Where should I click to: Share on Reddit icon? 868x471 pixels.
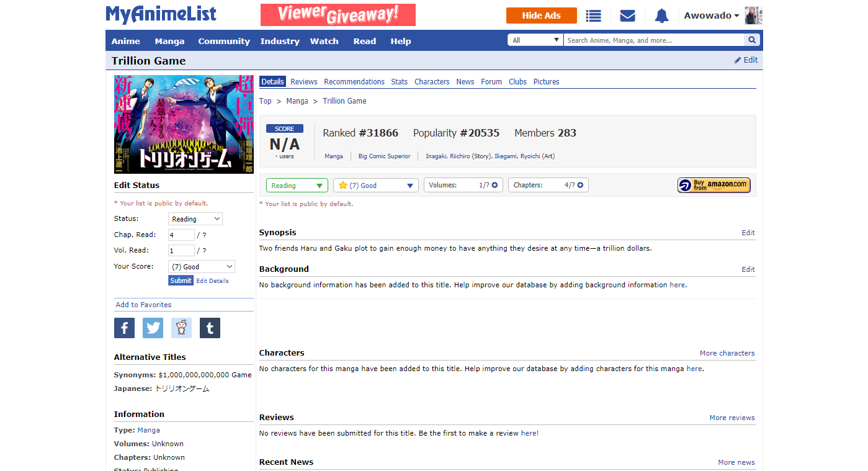tap(181, 328)
